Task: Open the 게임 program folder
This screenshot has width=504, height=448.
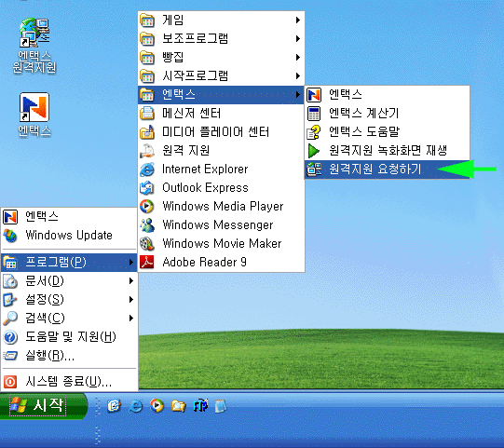Action: [221, 20]
